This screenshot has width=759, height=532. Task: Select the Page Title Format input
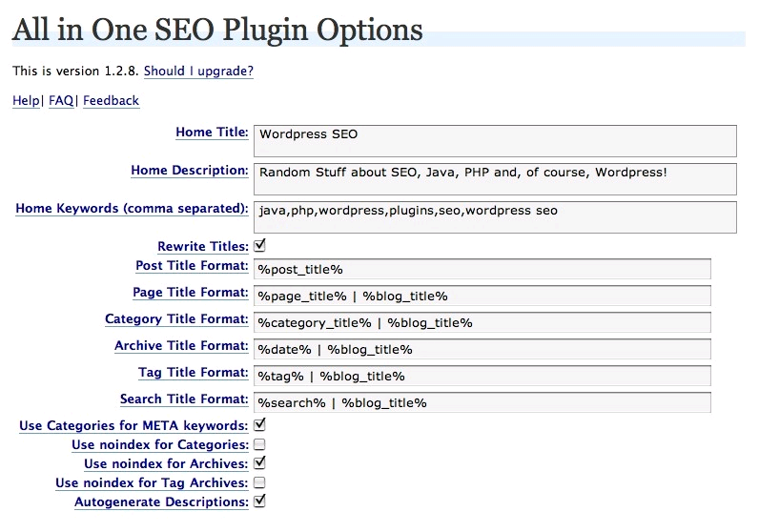coord(482,296)
